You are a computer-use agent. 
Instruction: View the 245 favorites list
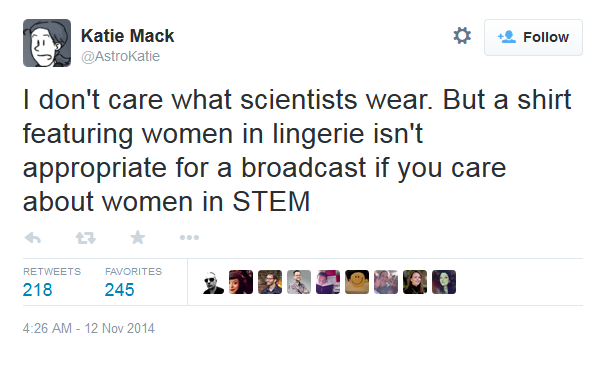[133, 281]
